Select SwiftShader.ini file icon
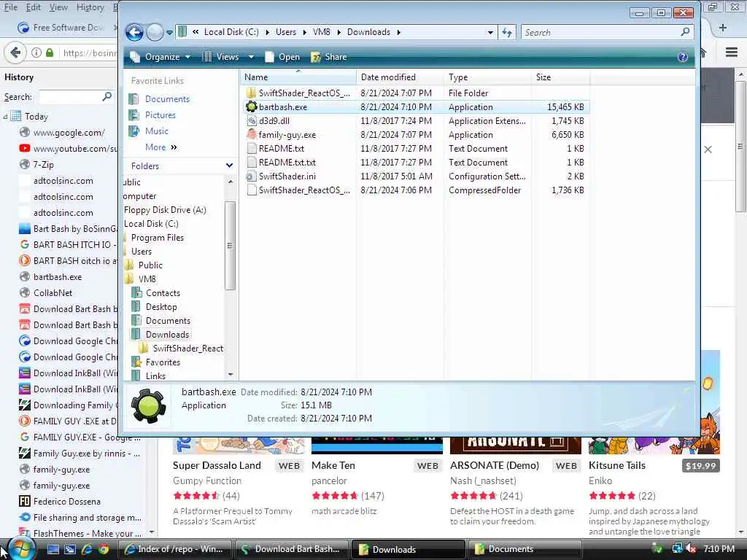The height and width of the screenshot is (560, 747). 252,176
